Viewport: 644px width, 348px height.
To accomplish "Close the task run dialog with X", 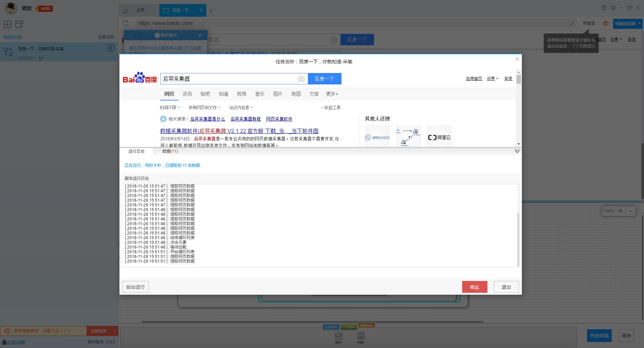I will pos(517,59).
